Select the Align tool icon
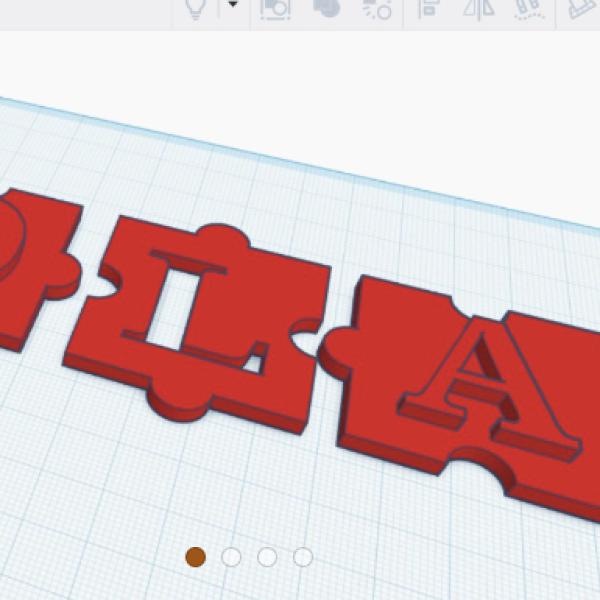Image resolution: width=600 pixels, height=600 pixels. (x=428, y=8)
